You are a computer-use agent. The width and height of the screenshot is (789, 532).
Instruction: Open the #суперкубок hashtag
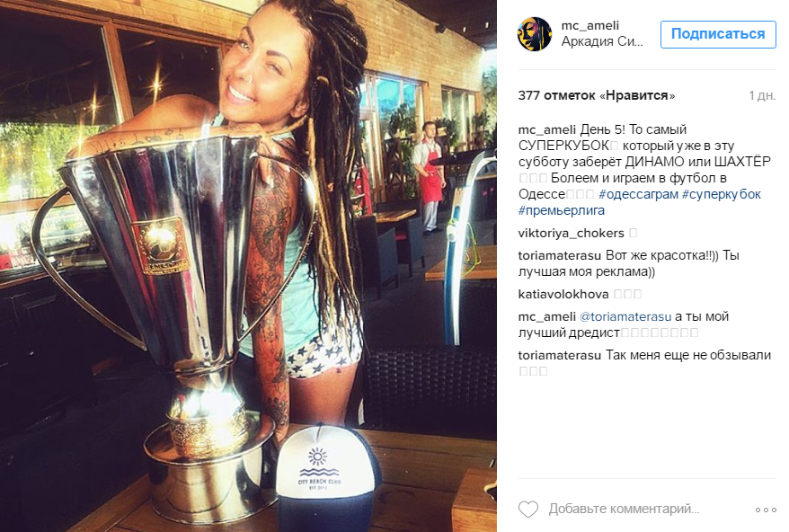click(722, 194)
